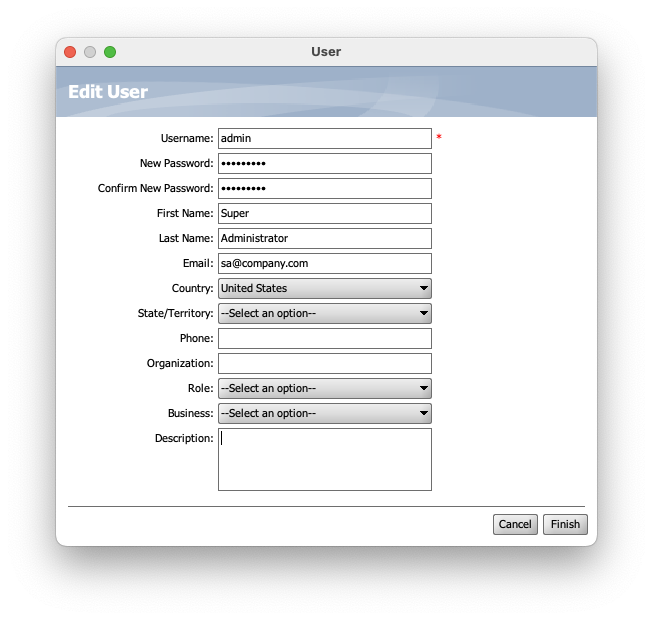653x620 pixels.
Task: Focus the New Password field
Action: (x=324, y=163)
